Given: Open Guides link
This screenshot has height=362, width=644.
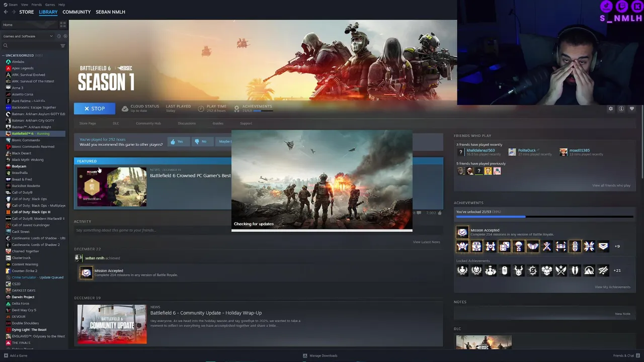Looking at the screenshot, I should [x=218, y=123].
